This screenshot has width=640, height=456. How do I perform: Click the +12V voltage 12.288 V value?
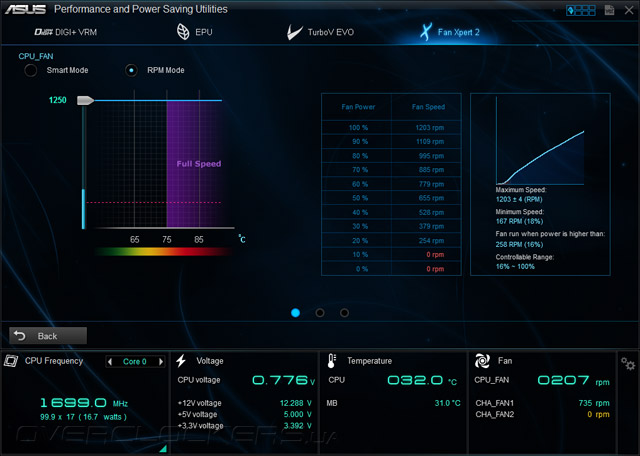tap(296, 403)
